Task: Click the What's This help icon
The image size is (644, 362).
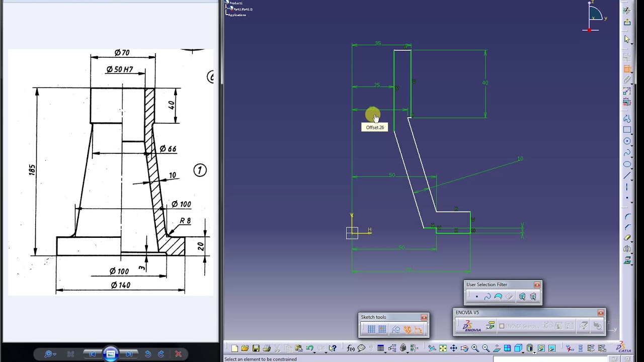Action: [333, 348]
